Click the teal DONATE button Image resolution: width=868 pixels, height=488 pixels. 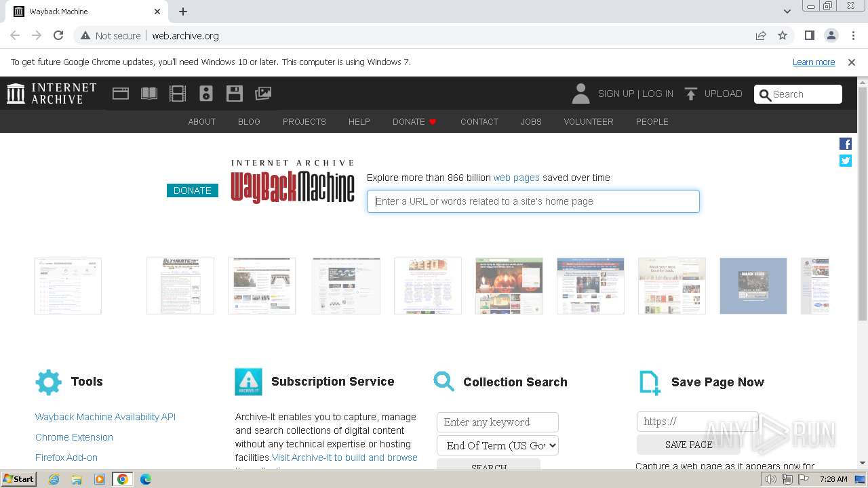pos(193,190)
